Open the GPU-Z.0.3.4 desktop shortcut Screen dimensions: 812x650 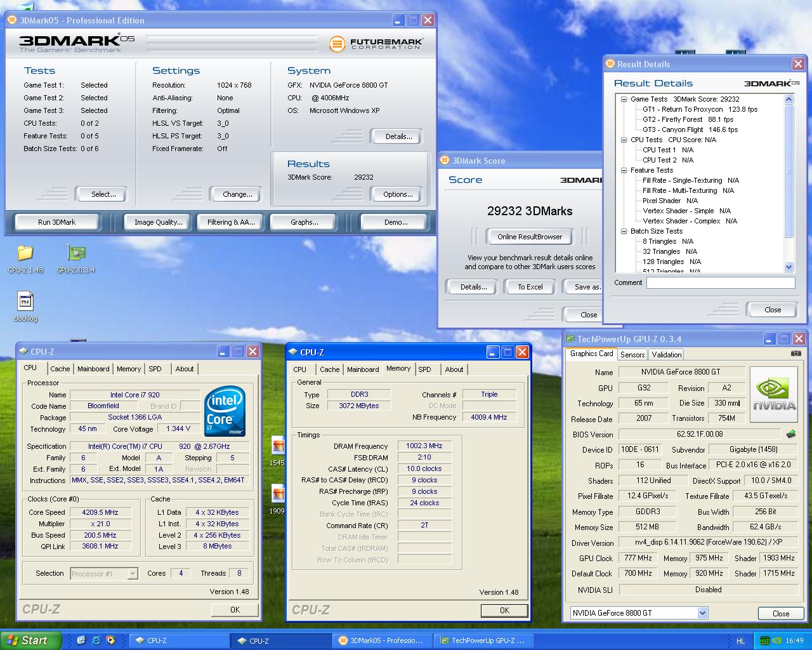pos(76,254)
